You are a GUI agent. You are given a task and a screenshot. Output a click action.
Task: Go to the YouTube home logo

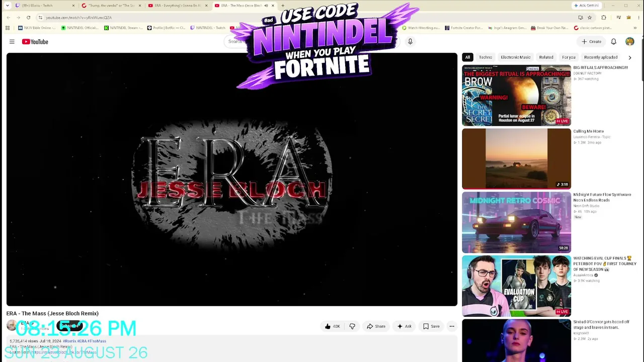coord(35,42)
